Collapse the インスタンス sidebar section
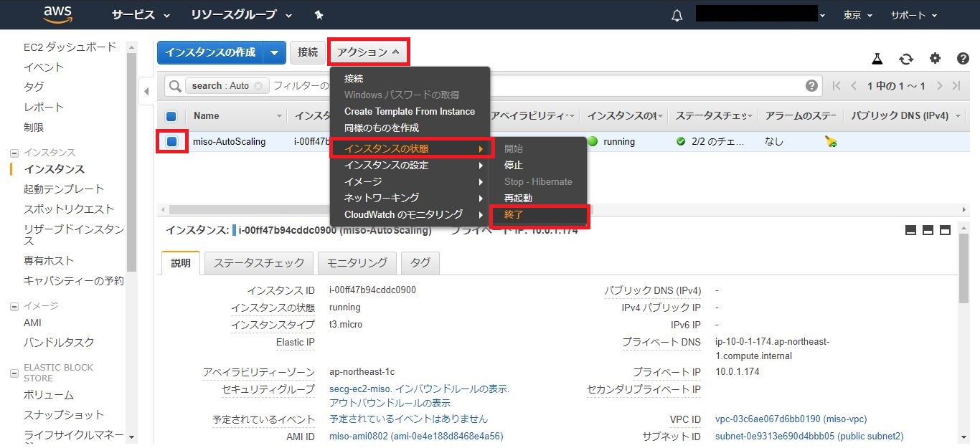 pyautogui.click(x=14, y=153)
